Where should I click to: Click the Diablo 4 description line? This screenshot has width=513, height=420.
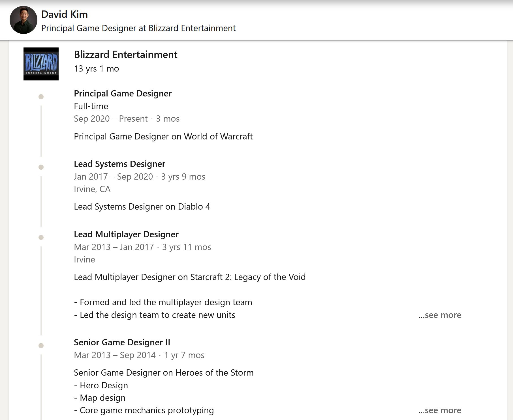pyautogui.click(x=142, y=207)
